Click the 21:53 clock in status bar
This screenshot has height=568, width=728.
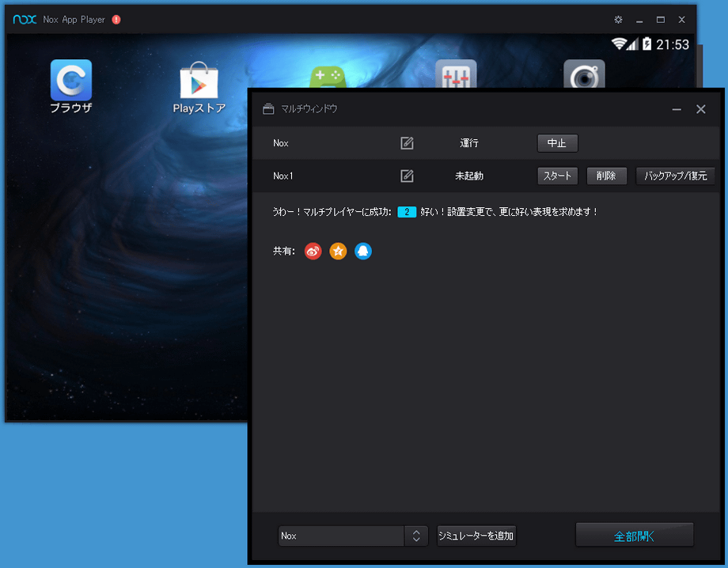[x=673, y=44]
